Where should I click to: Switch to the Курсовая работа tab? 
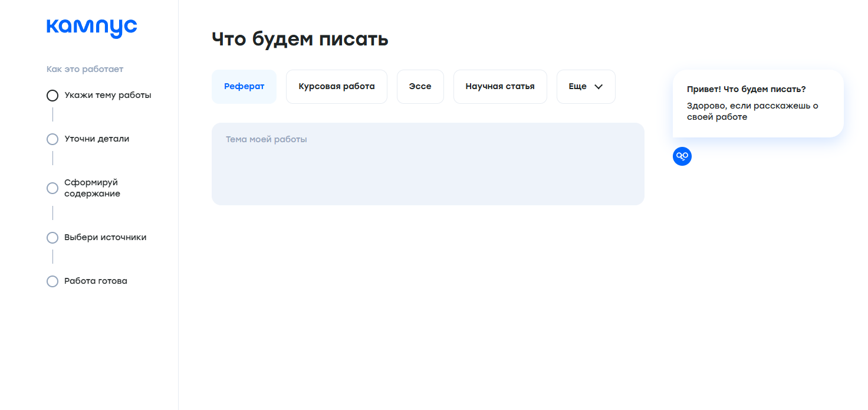point(336,86)
